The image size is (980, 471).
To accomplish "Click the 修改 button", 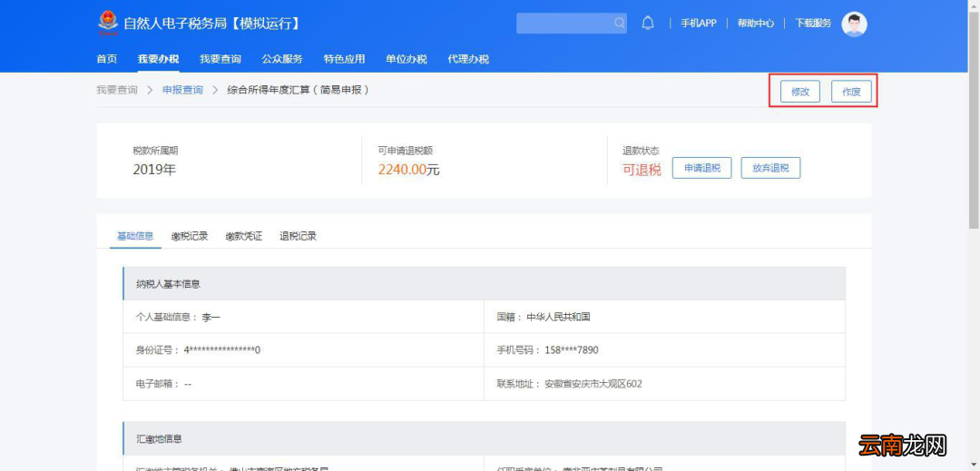I will click(800, 92).
